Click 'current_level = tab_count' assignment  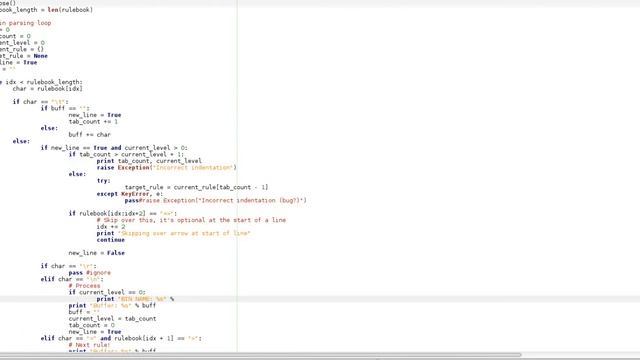click(112, 319)
